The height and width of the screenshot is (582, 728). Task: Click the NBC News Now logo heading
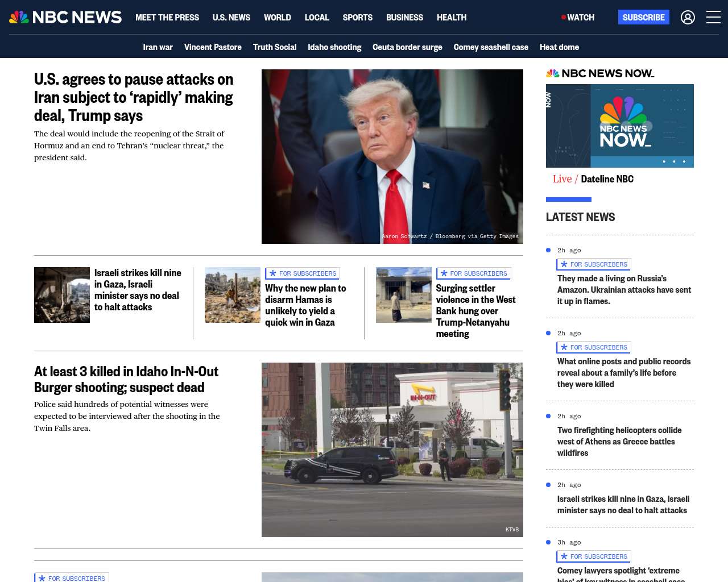tap(600, 73)
